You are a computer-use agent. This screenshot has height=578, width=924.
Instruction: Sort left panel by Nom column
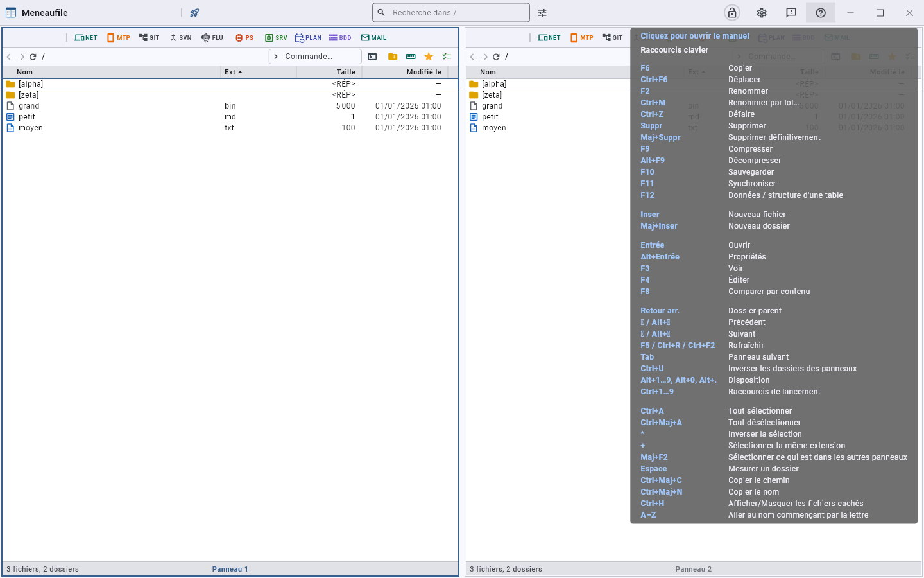tap(112, 72)
